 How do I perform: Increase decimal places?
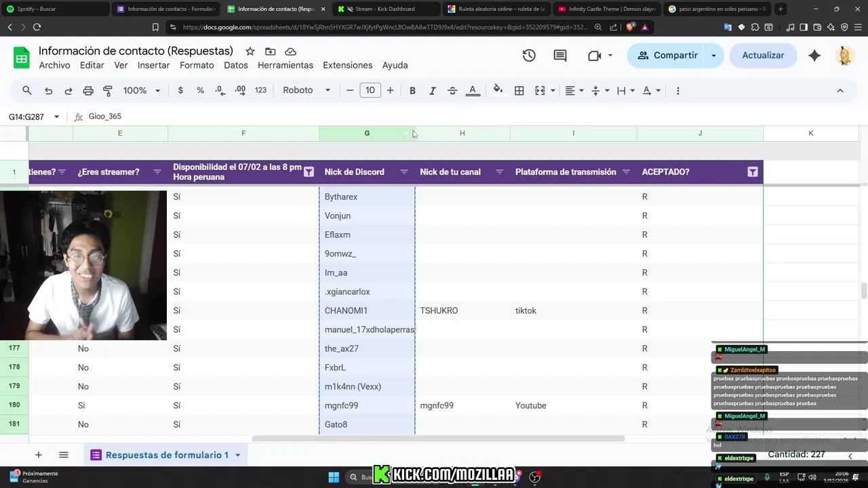[x=240, y=90]
